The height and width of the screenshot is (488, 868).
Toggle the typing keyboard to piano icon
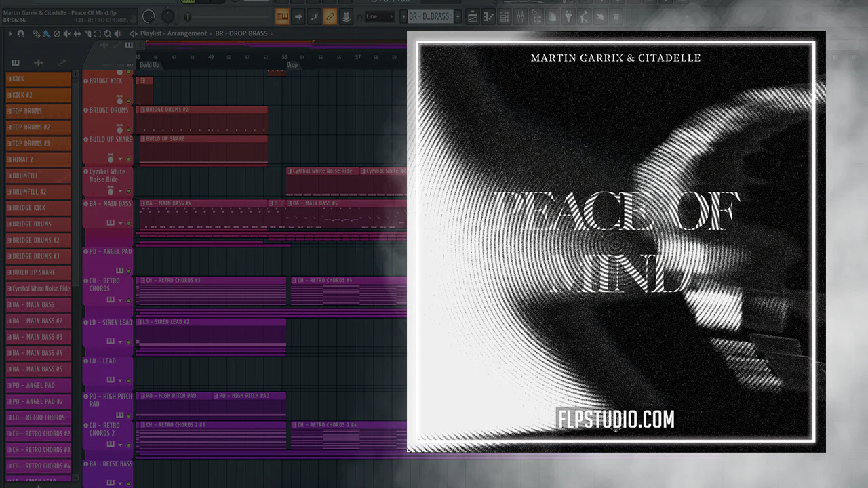[282, 16]
